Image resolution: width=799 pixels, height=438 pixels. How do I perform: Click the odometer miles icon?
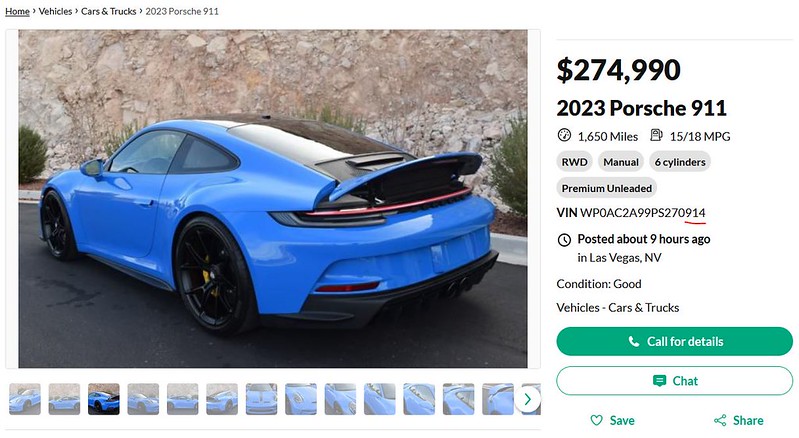tap(564, 135)
